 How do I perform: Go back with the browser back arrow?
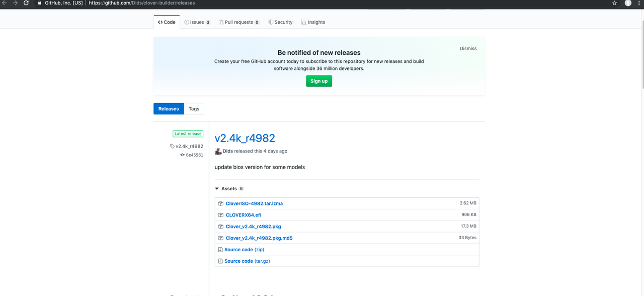tap(5, 3)
